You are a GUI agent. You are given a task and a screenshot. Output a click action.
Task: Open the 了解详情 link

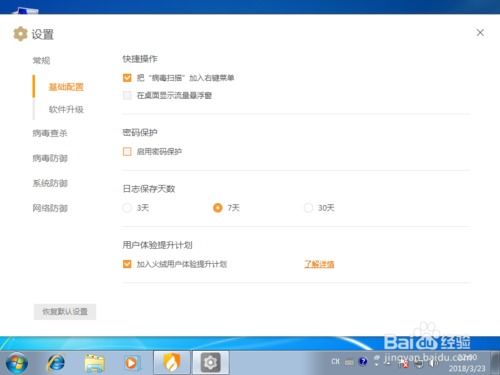pos(319,264)
